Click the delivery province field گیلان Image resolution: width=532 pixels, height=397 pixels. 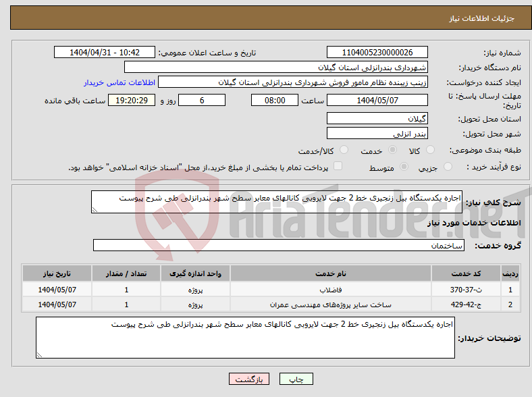[377, 118]
